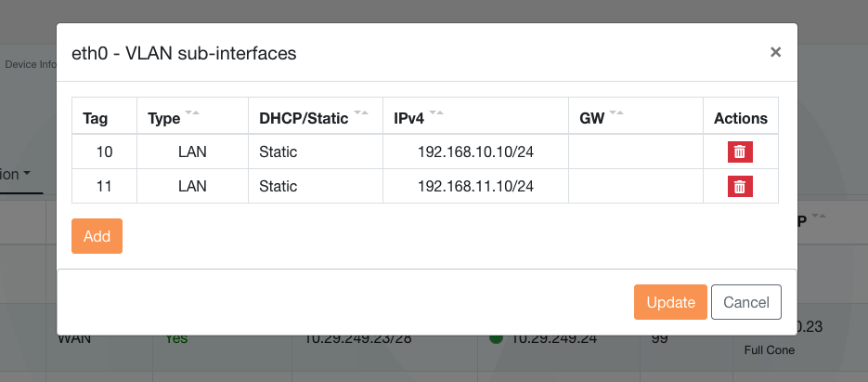
Task: Click Add to create a sub-interface
Action: pos(97,236)
